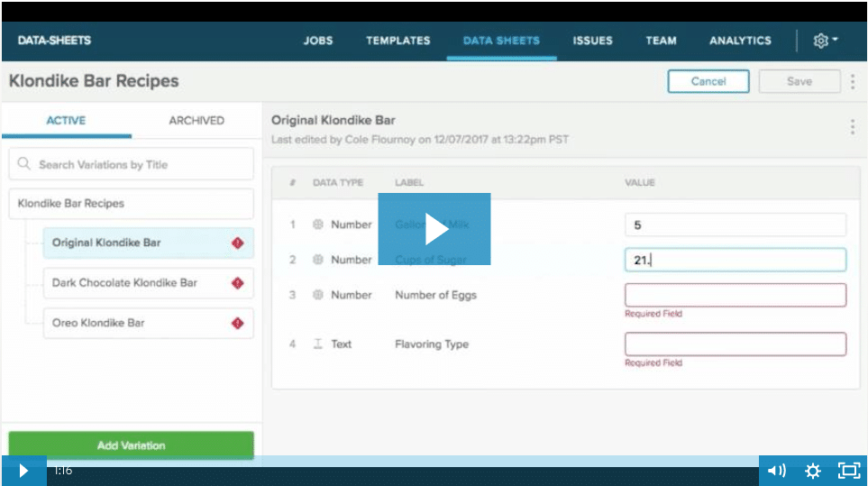
Task: Click the empty Flavoring Type value field
Action: pos(736,344)
